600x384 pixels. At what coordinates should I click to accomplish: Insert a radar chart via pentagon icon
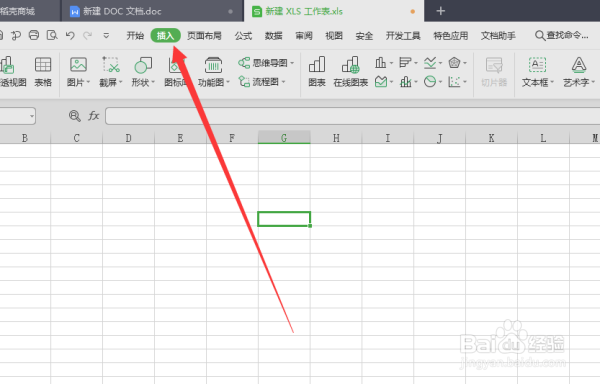tap(454, 62)
